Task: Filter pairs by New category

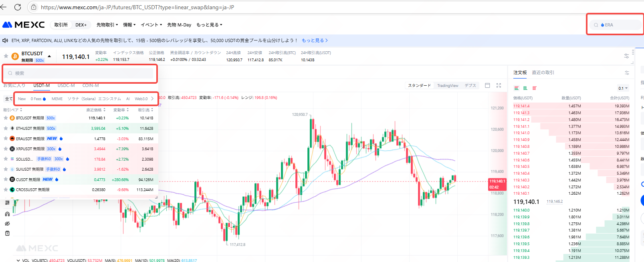Action: click(22, 99)
